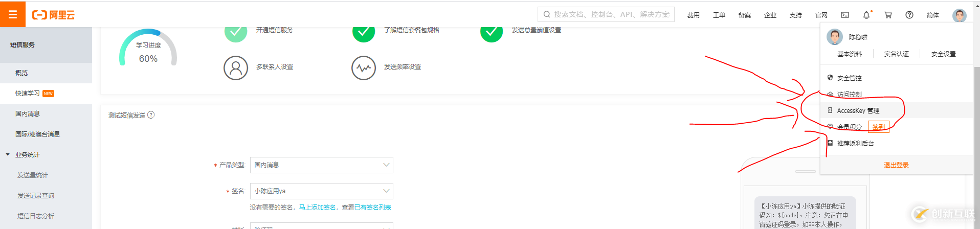Select 国内消息 in sidebar

coord(46,113)
